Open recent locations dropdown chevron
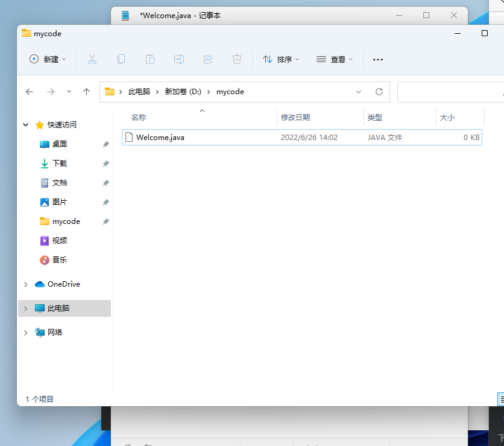This screenshot has width=504, height=446. click(69, 92)
